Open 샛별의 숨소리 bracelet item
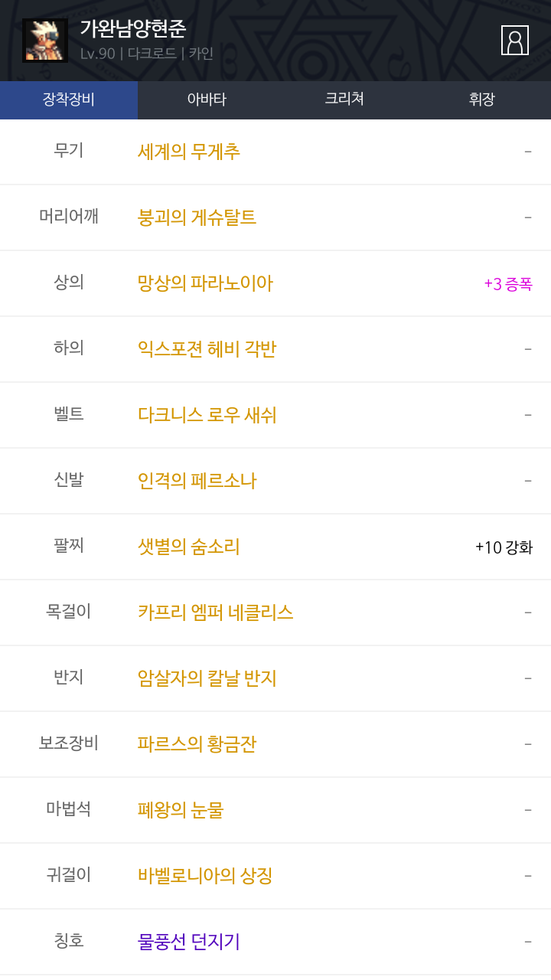 point(189,547)
